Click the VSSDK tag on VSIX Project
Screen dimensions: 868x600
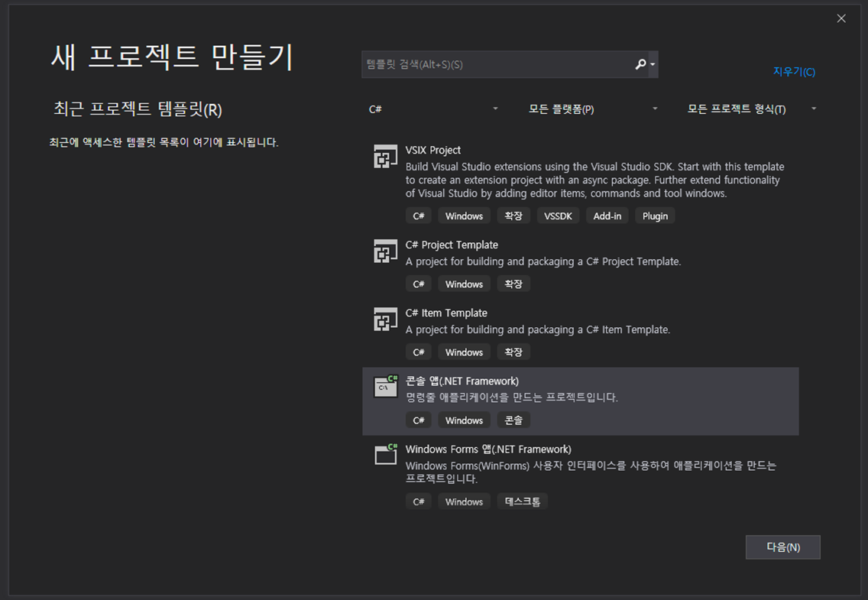[x=558, y=216]
